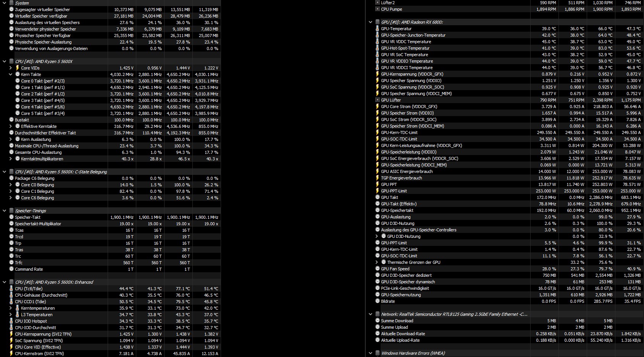Click the thermometer icon next to GPU-Hot-Spot-Temperatur

(377, 48)
